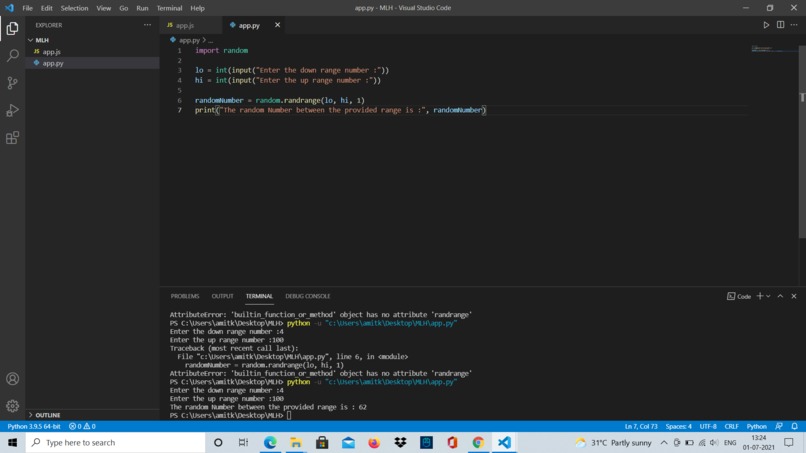The width and height of the screenshot is (806, 453).
Task: Open the Source Control view
Action: pos(12,83)
